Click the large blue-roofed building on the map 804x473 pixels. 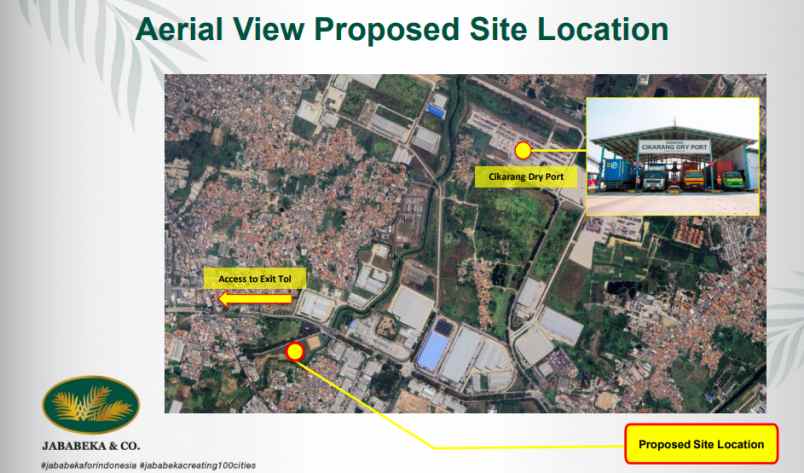pos(432,350)
